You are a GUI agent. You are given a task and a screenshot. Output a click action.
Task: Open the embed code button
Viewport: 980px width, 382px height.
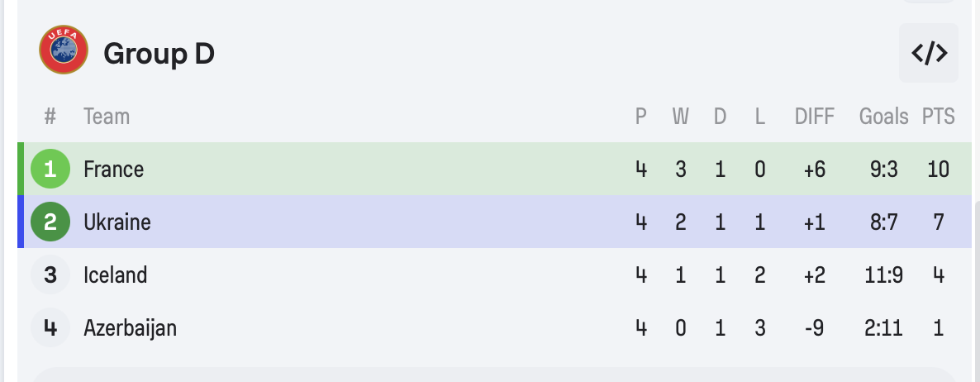pos(929,54)
